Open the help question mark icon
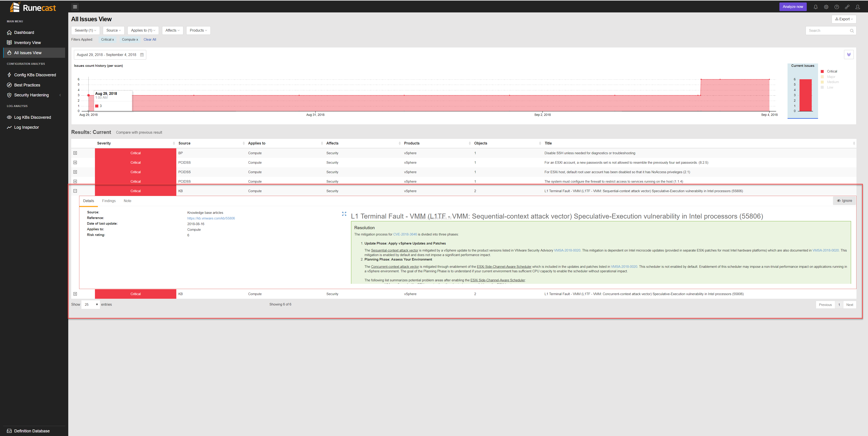Viewport: 868px width, 436px height. coord(837,7)
